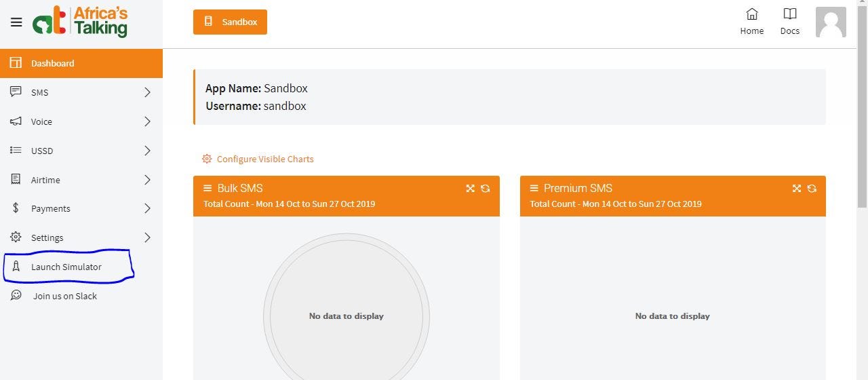The height and width of the screenshot is (380, 868).
Task: Click the Africa's Talking logo
Action: [x=80, y=22]
